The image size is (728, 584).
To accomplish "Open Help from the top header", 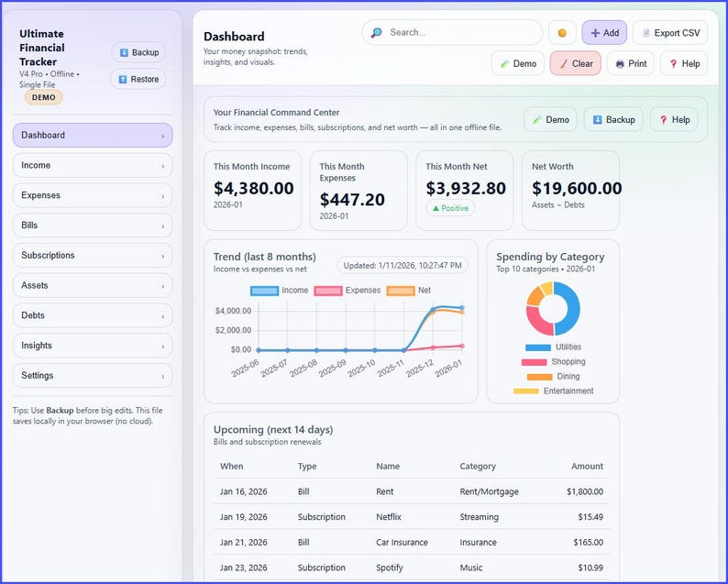I will 684,63.
